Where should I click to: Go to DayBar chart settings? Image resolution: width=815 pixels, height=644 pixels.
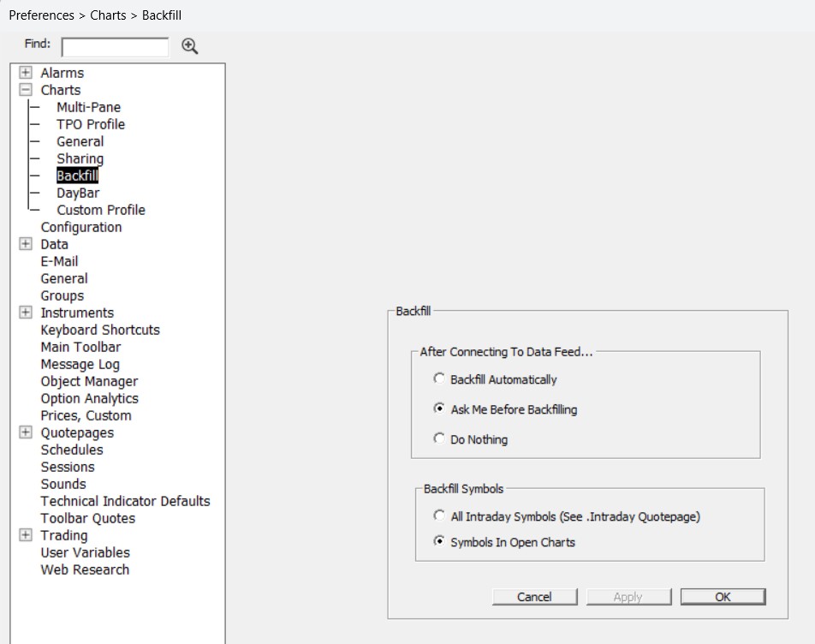click(78, 193)
